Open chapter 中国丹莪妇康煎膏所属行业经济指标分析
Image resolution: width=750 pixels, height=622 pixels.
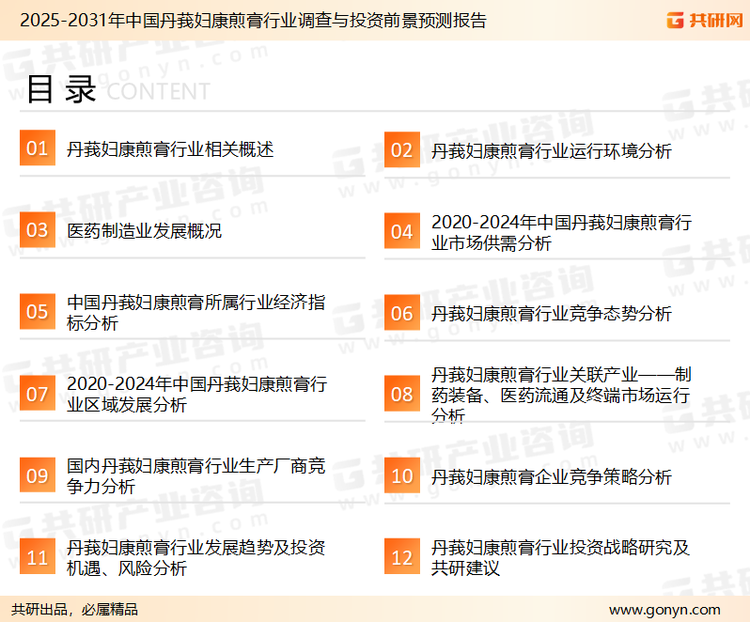pyautogui.click(x=196, y=312)
